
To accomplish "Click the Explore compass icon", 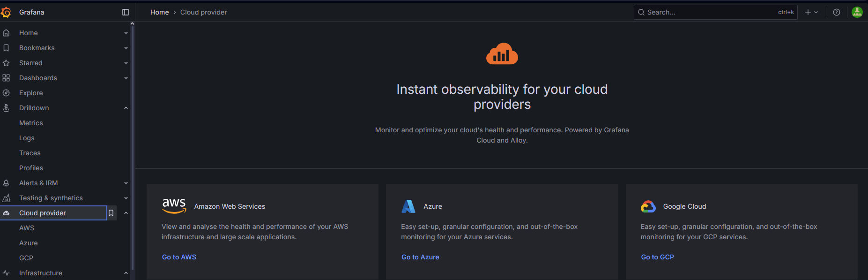I will tap(6, 93).
